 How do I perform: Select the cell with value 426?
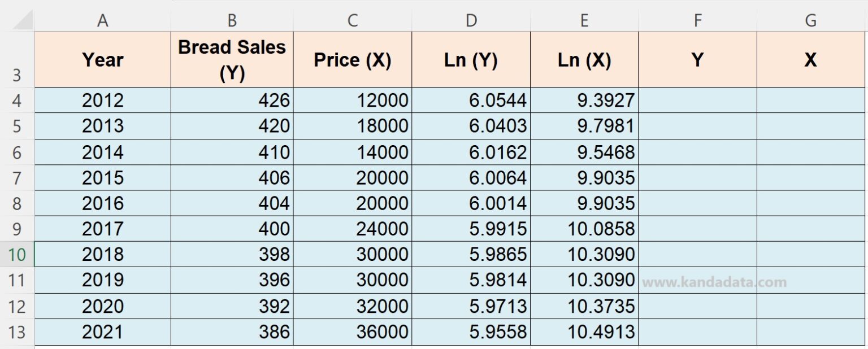tap(232, 100)
